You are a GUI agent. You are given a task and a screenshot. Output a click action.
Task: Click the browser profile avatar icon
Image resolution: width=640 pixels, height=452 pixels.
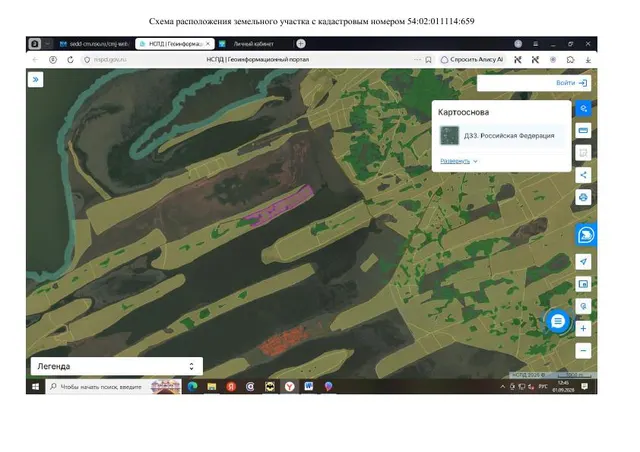click(518, 44)
